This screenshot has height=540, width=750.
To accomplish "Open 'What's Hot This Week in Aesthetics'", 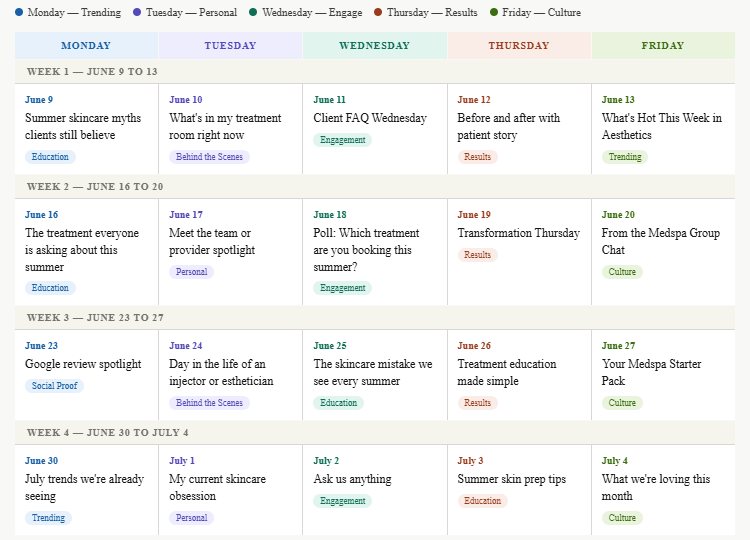I will pos(662,126).
